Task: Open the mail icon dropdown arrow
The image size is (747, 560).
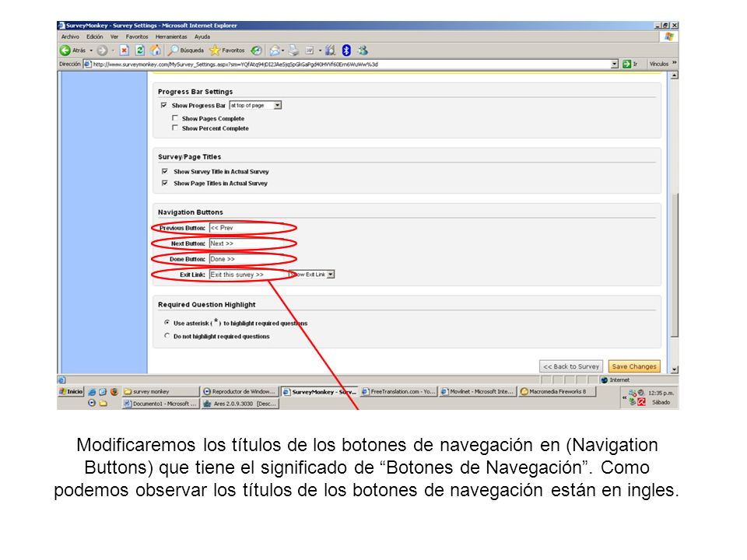Action: (283, 51)
